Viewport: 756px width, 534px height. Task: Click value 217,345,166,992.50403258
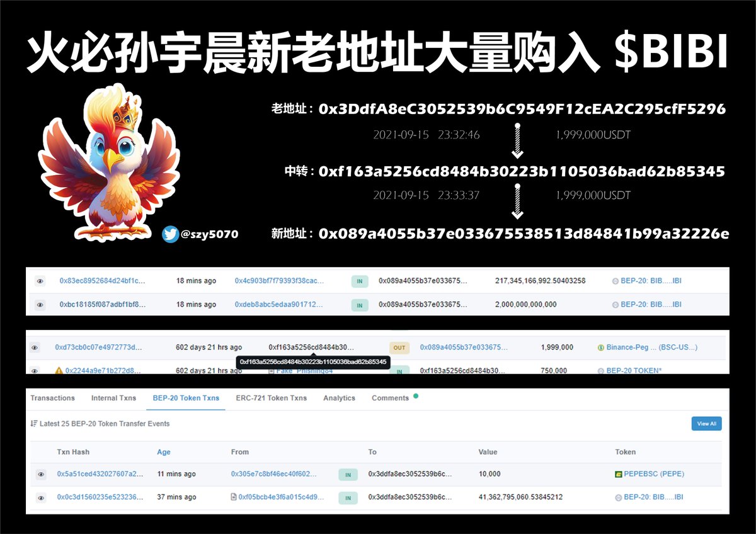(x=541, y=281)
